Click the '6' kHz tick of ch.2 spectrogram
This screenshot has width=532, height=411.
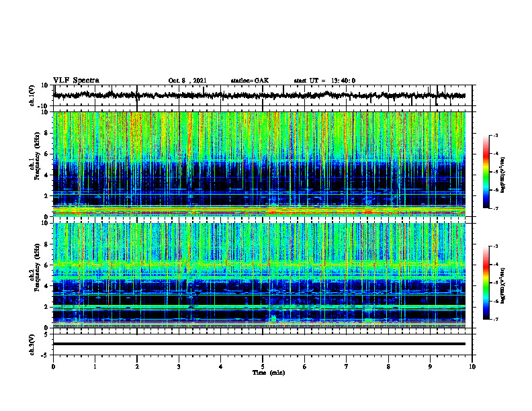46,265
